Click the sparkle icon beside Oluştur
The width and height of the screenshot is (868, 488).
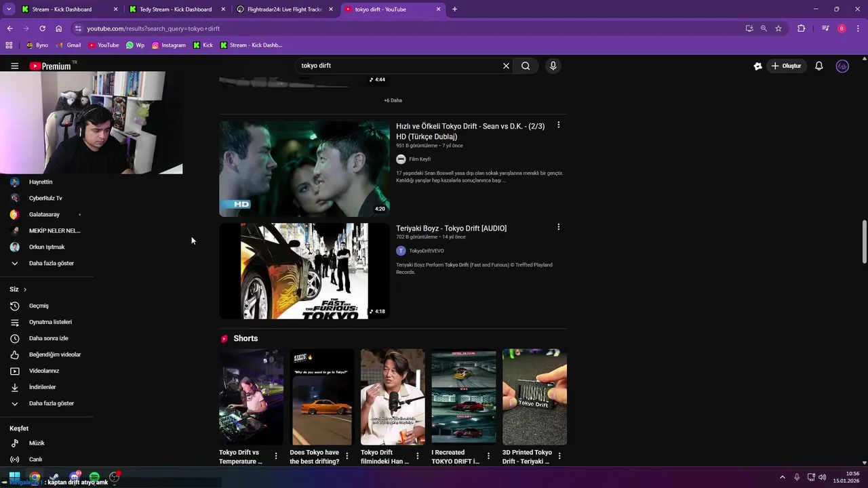(x=758, y=66)
